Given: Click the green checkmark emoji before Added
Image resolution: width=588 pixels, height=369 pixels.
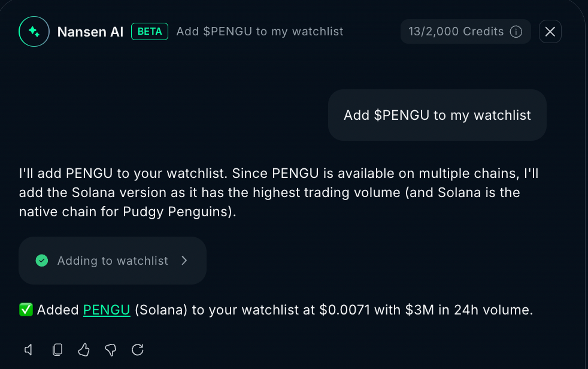Looking at the screenshot, I should point(26,310).
